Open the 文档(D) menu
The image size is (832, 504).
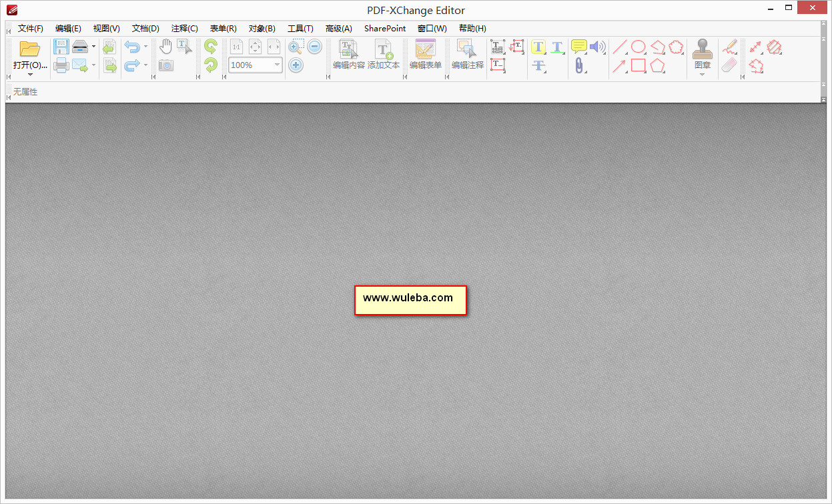(145, 29)
